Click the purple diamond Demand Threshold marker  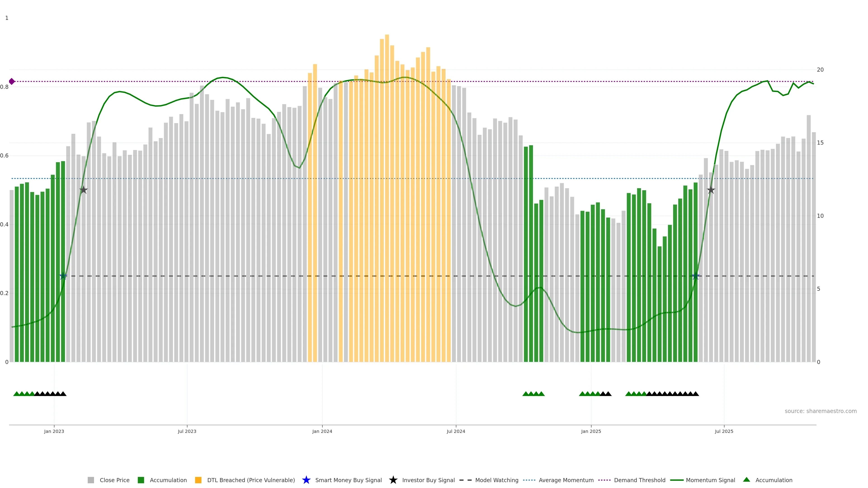click(12, 82)
